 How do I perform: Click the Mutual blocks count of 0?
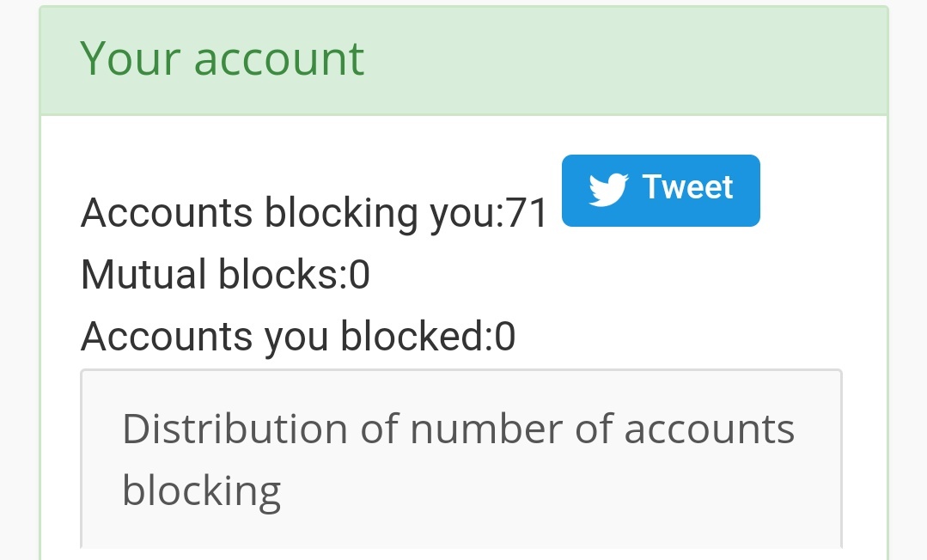[x=359, y=276]
